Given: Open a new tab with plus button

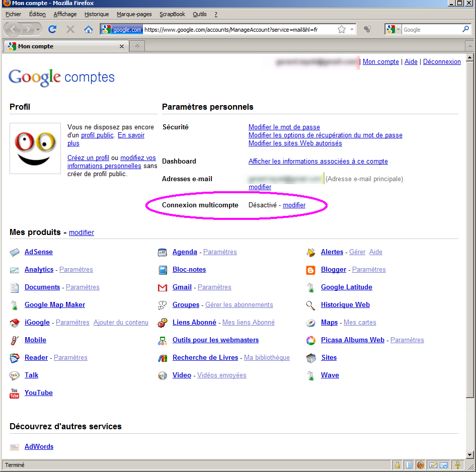Looking at the screenshot, I should tap(137, 46).
